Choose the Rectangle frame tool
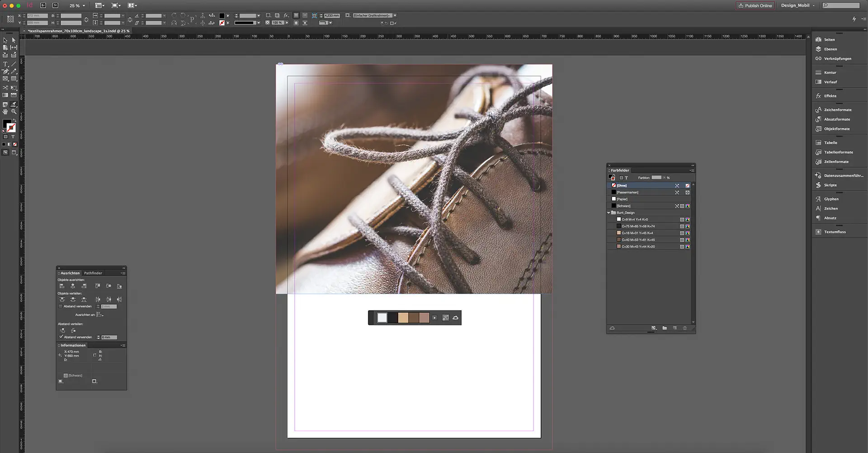 pos(5,78)
